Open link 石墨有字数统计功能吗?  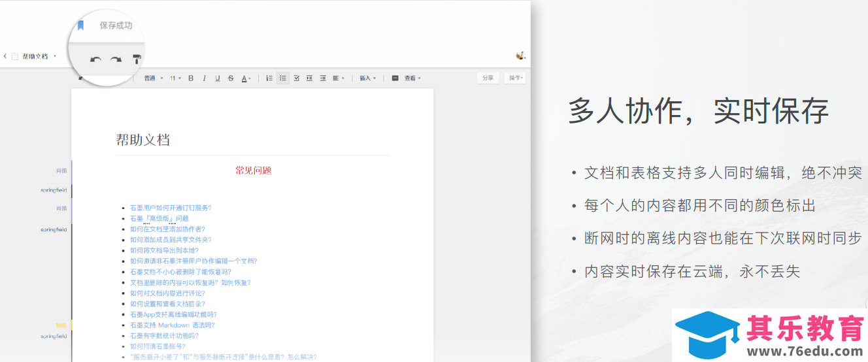pyautogui.click(x=164, y=336)
